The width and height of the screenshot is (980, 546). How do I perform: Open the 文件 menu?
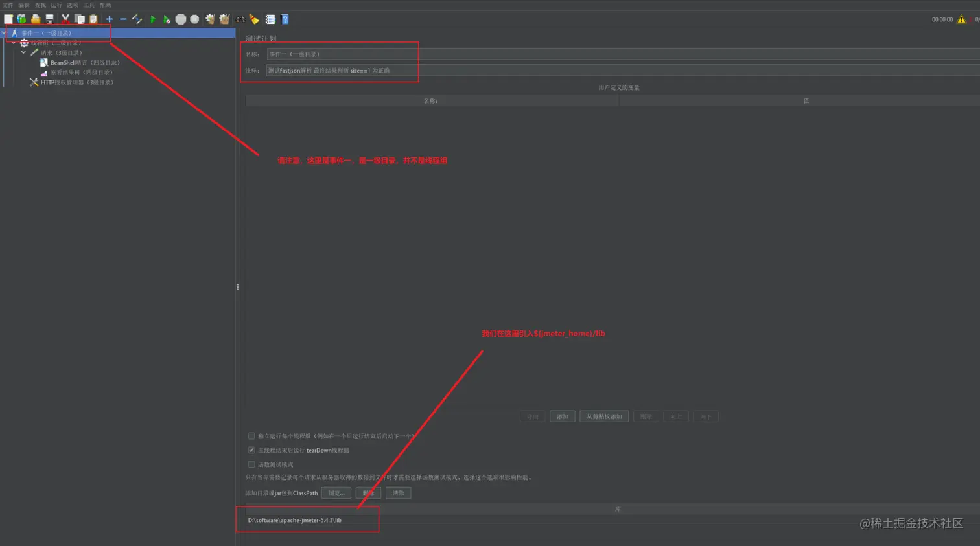point(8,5)
